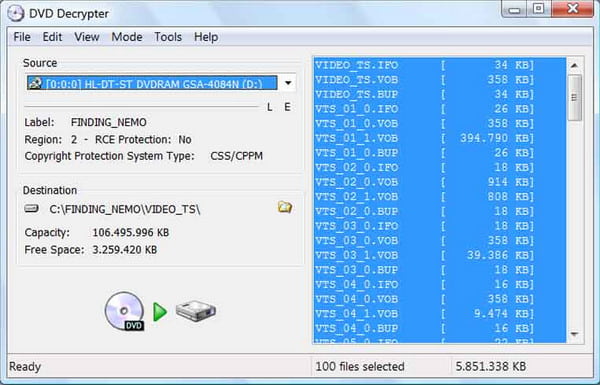This screenshot has width=600, height=385.
Task: Select VTS_03_0.IFO in the file list
Action: (x=440, y=226)
